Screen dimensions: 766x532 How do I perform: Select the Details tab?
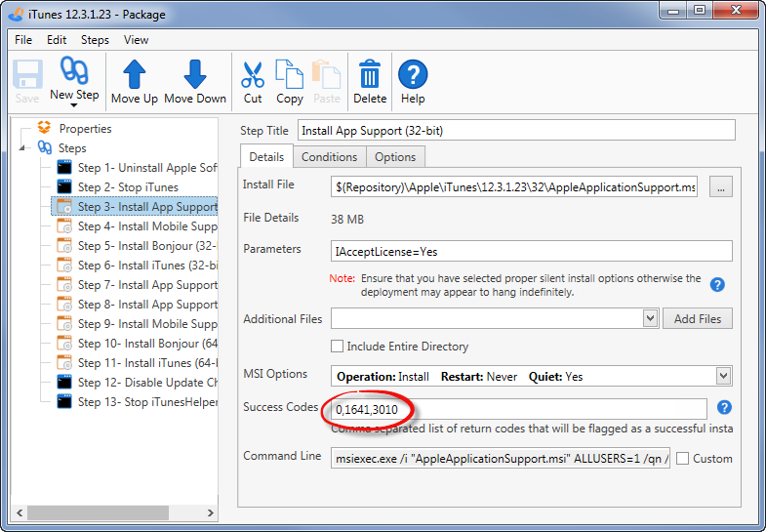click(x=266, y=156)
